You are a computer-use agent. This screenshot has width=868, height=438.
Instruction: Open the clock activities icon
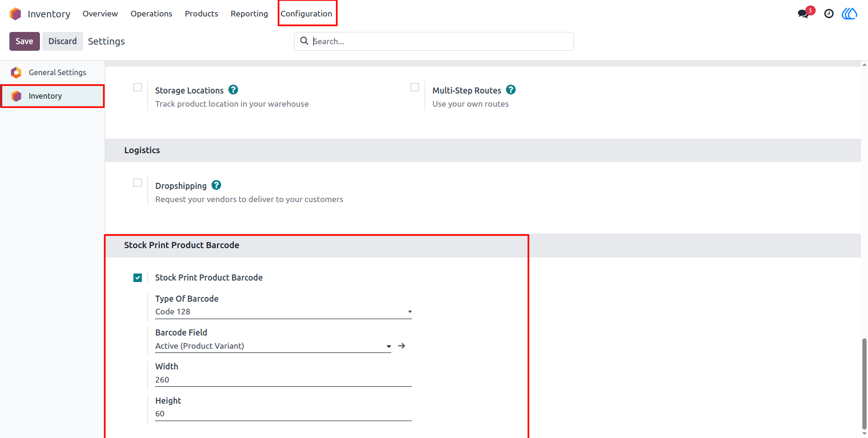click(x=829, y=14)
